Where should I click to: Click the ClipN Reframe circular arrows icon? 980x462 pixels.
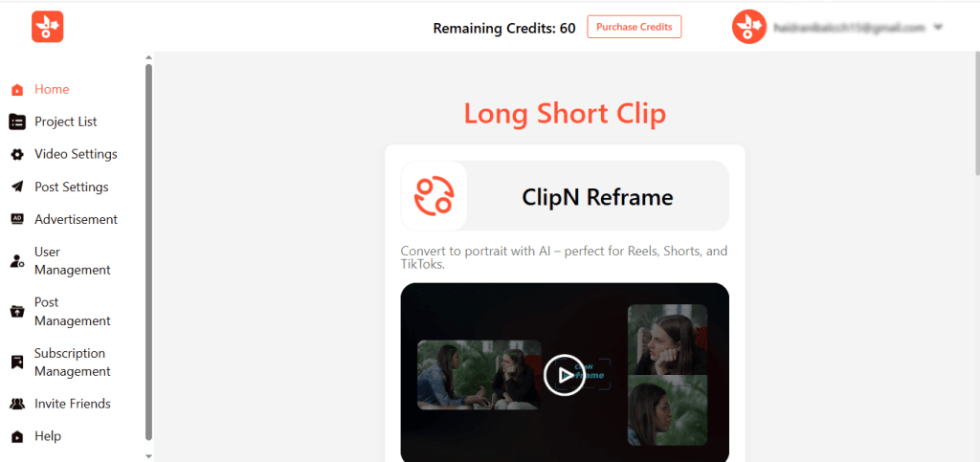(x=434, y=196)
